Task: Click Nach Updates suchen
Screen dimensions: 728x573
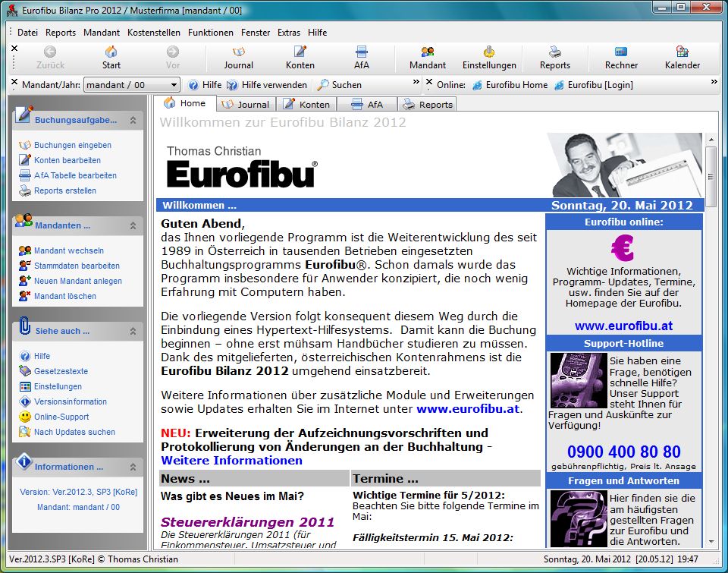Action: pos(67,432)
